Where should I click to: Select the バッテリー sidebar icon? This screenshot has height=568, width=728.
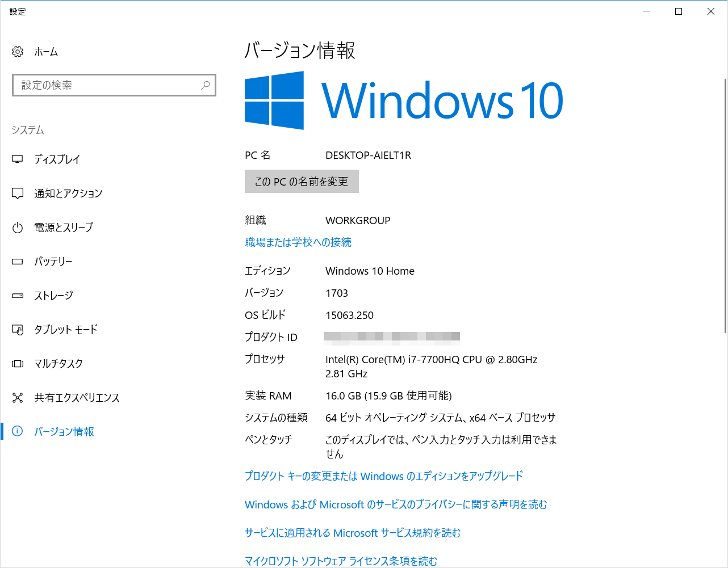tap(17, 262)
